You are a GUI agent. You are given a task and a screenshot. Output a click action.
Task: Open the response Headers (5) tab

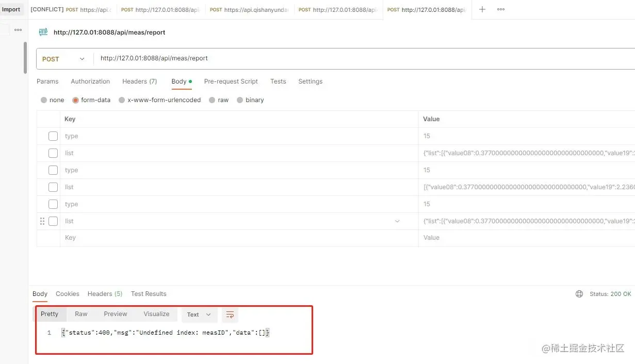(x=105, y=294)
